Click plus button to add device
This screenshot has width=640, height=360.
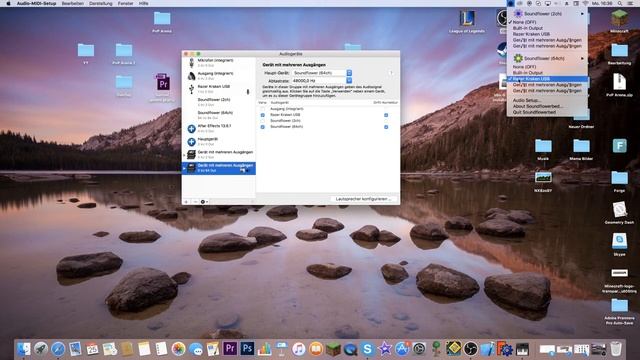[x=187, y=202]
